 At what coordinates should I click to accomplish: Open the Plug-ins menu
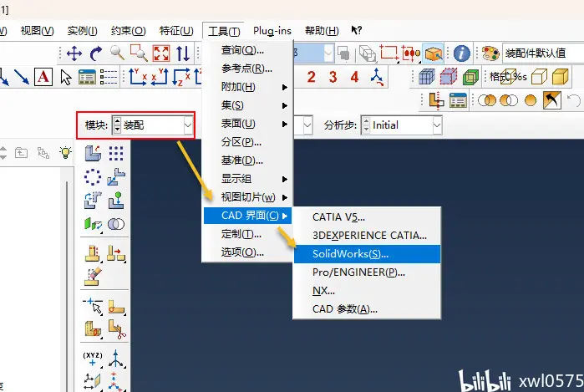272,31
